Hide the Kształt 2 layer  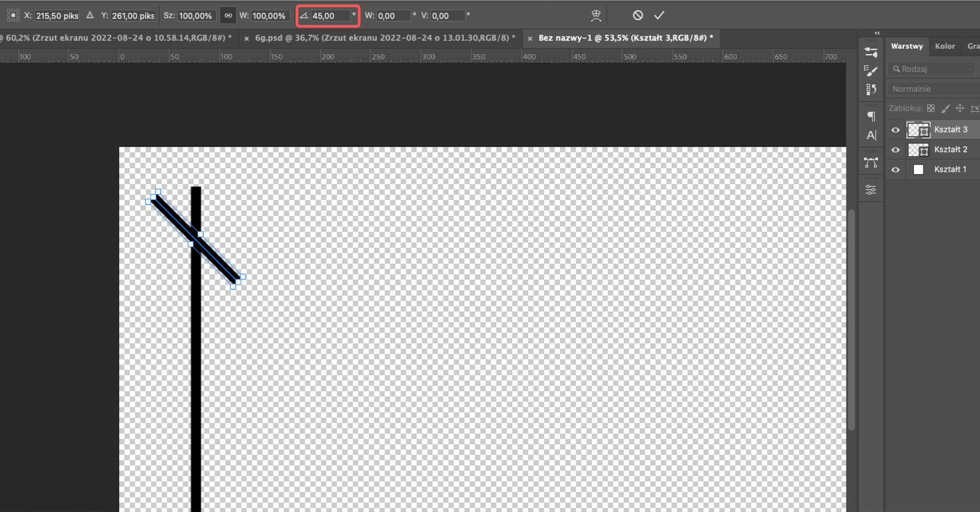pos(896,150)
